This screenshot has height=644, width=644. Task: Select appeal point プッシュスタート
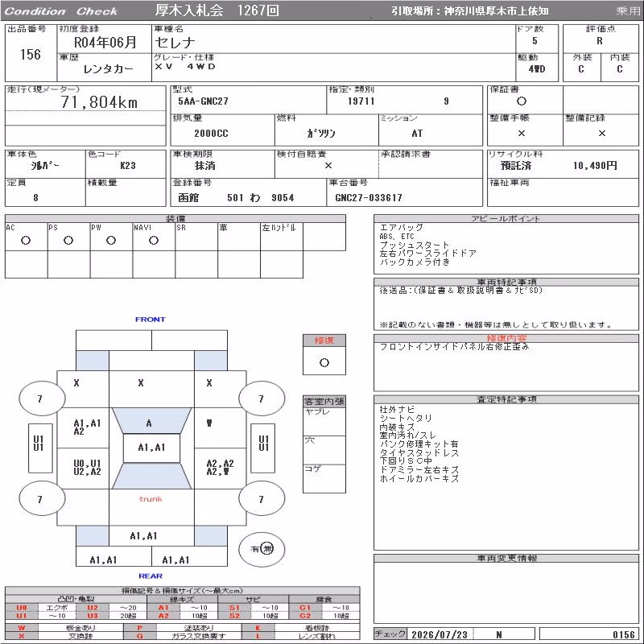(x=415, y=246)
